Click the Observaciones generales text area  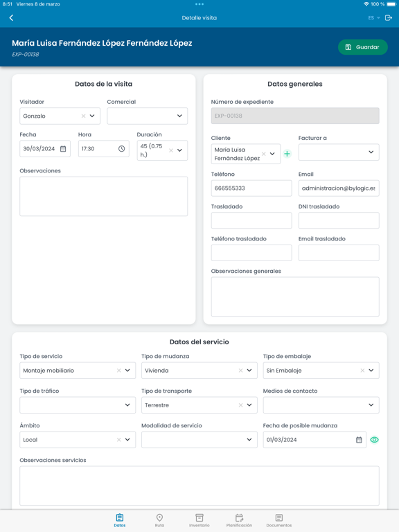pos(295,296)
